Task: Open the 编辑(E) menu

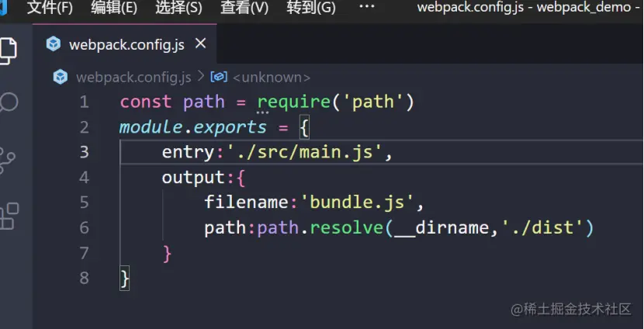Action: [114, 8]
